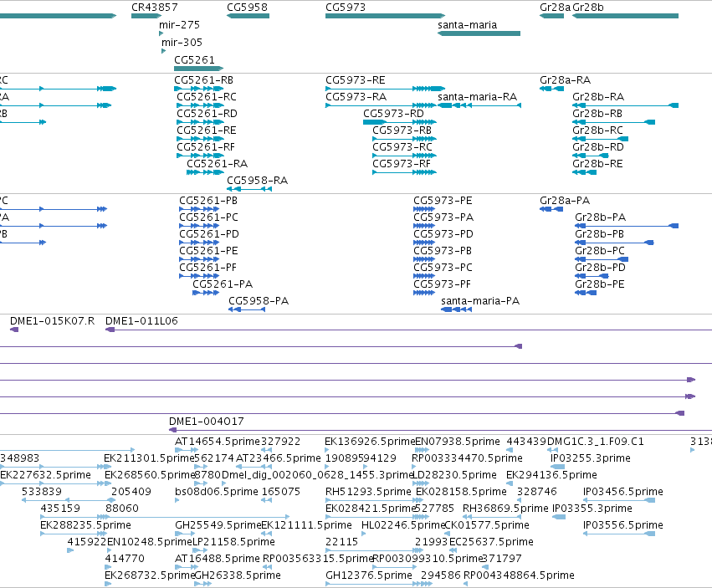Click the Gr28b-PA protein label
The height and width of the screenshot is (588, 712).
[x=600, y=217]
